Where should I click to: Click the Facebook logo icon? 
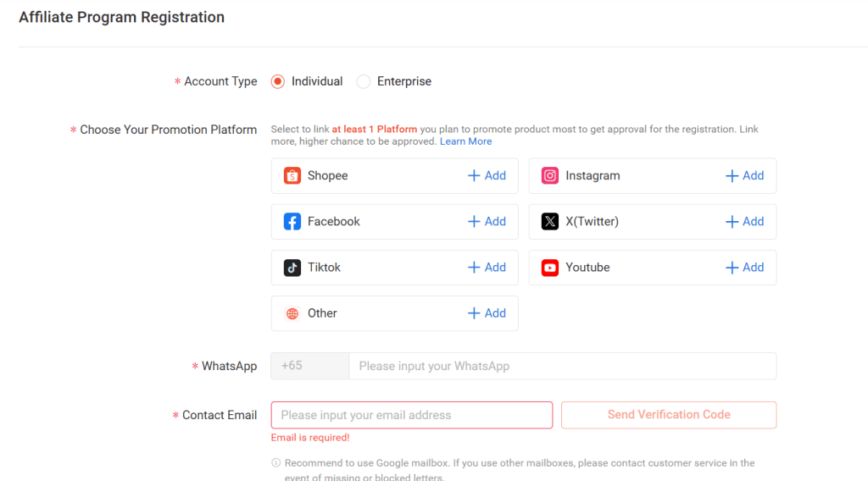pos(292,222)
